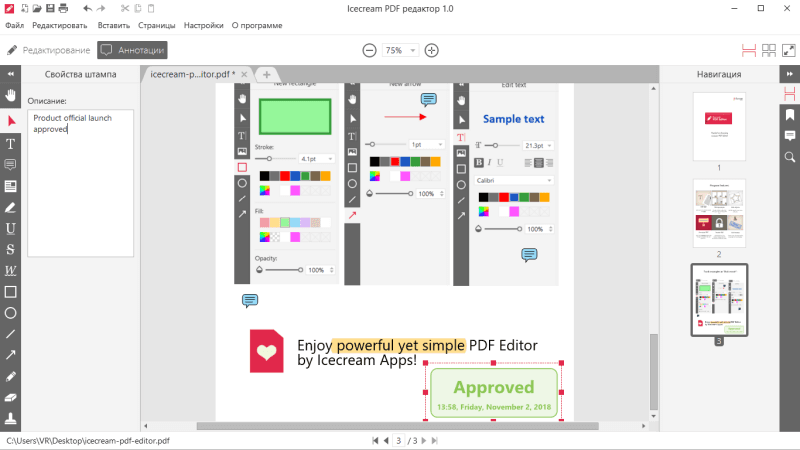Select the Approved stamp on the page
This screenshot has width=800, height=450.
click(x=493, y=392)
